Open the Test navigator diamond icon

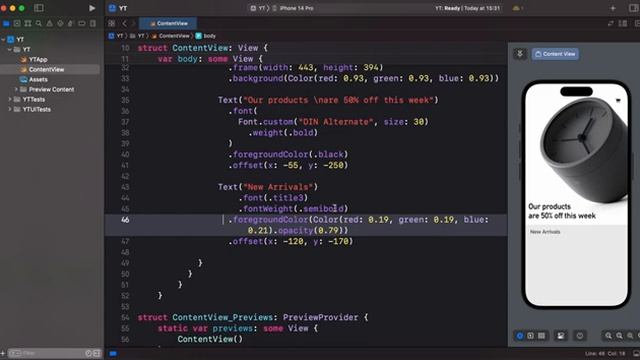click(x=60, y=24)
